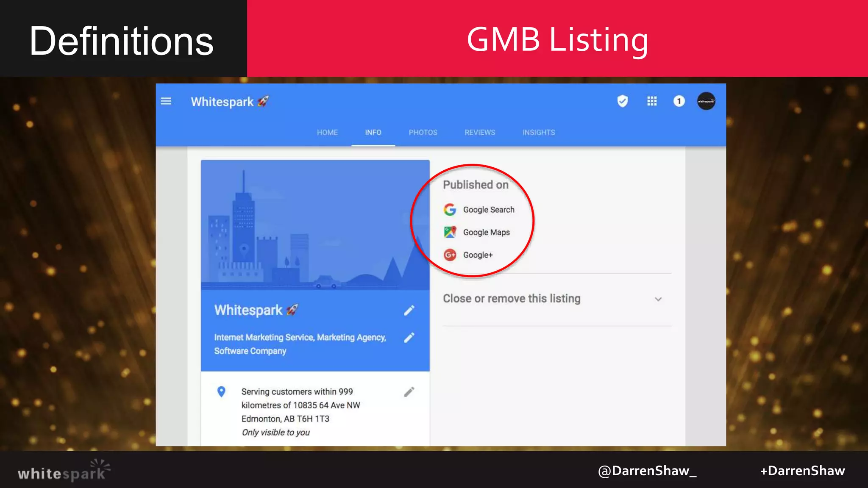The image size is (868, 488).
Task: Open the Google Maps published link
Action: click(x=487, y=232)
